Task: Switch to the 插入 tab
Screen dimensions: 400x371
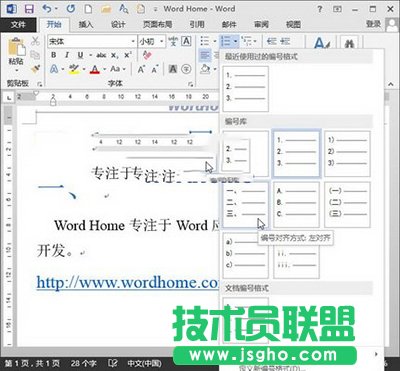Action: pos(86,24)
